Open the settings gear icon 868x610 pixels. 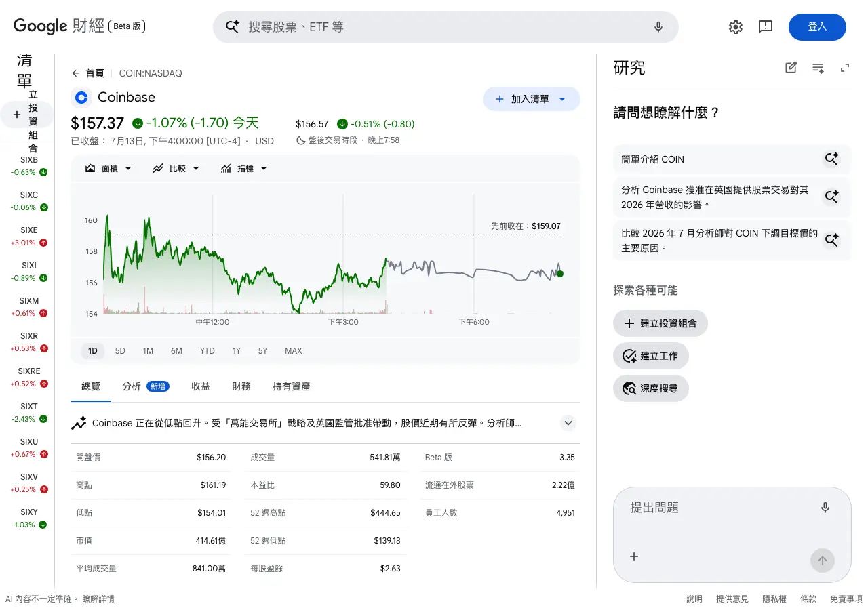736,26
